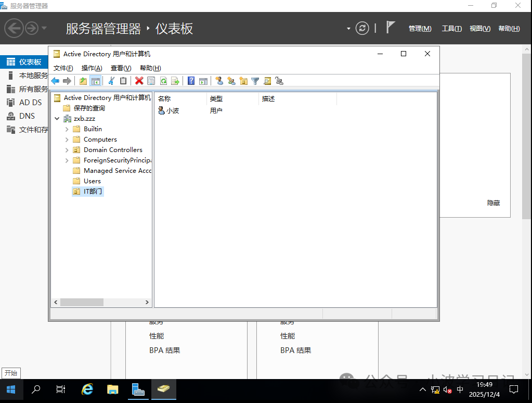532x403 pixels.
Task: Open navigation history dropdown arrow
Action: (x=44, y=28)
